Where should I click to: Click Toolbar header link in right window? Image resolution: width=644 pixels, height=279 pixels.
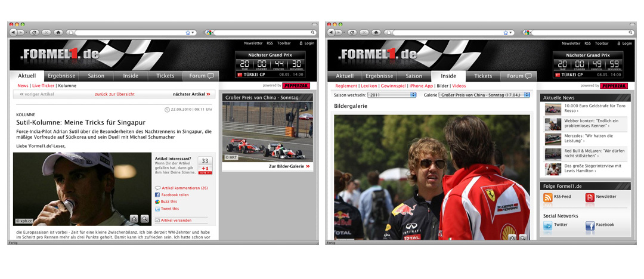(602, 43)
